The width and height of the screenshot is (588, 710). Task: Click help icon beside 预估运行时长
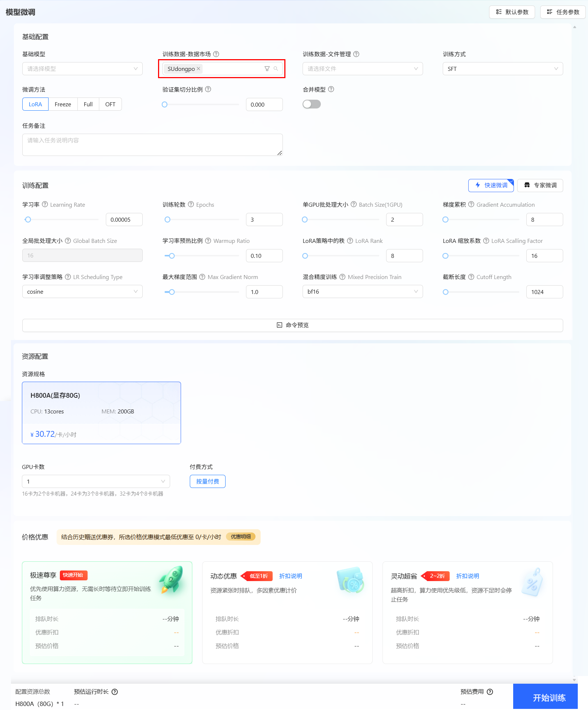[115, 692]
